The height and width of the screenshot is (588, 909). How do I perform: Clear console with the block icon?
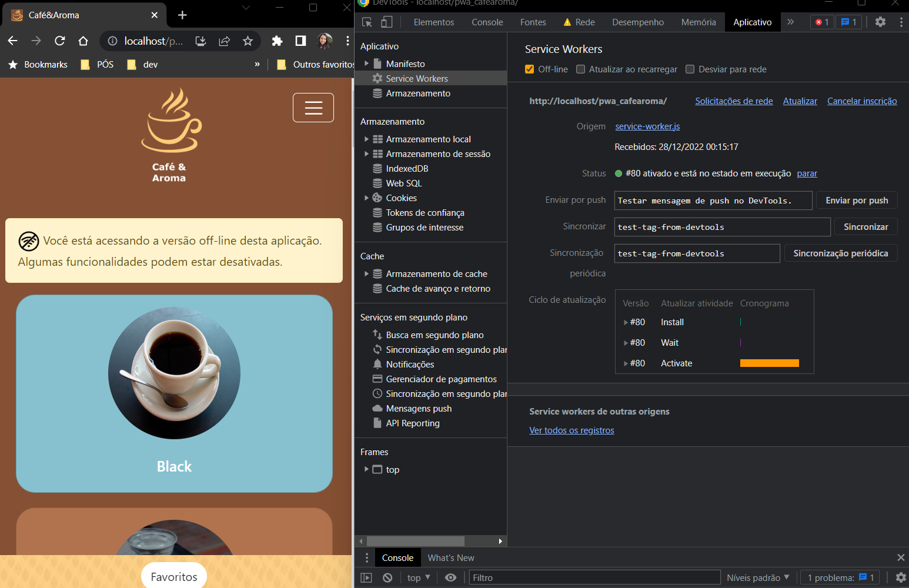387,577
